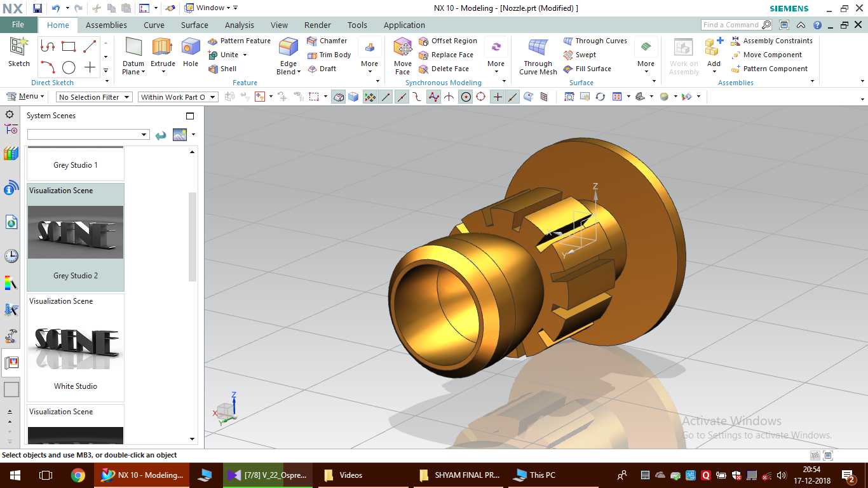The image size is (868, 488).
Task: Switch to the Analysis tab
Action: pyautogui.click(x=239, y=25)
